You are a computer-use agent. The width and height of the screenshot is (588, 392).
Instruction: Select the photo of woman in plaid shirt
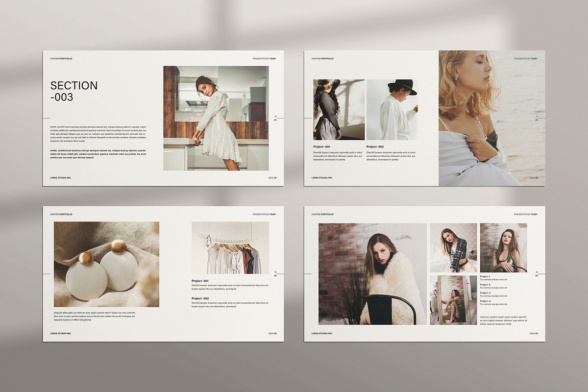point(453,247)
